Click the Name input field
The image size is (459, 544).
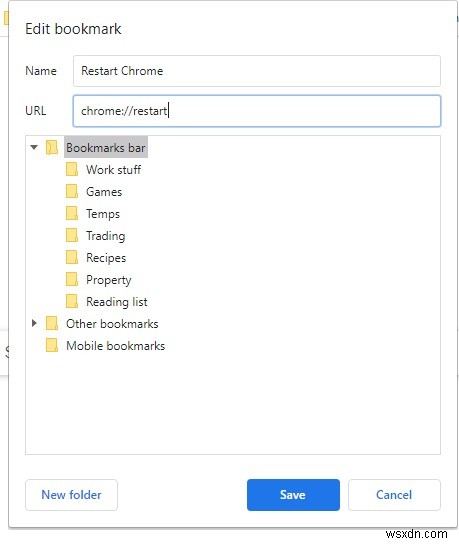click(257, 71)
